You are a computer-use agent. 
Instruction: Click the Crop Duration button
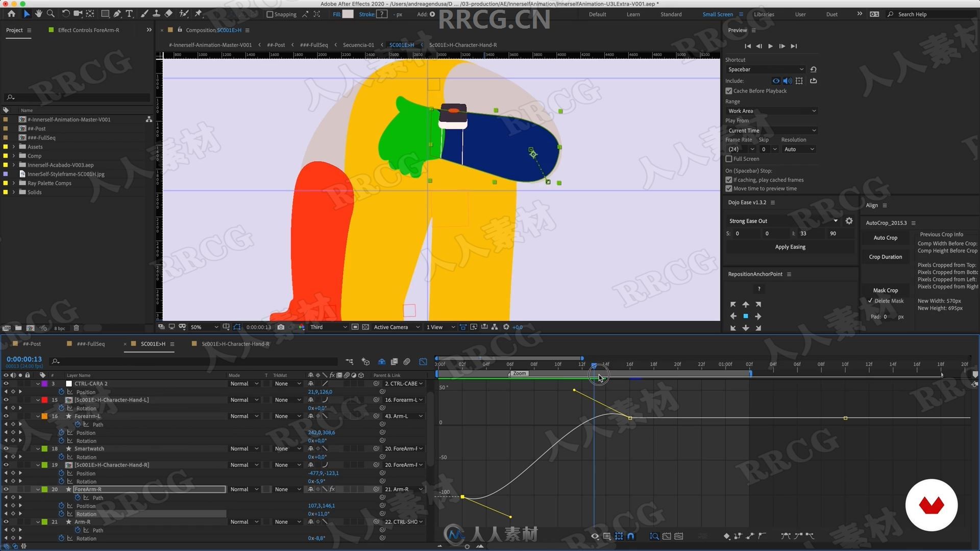click(885, 257)
